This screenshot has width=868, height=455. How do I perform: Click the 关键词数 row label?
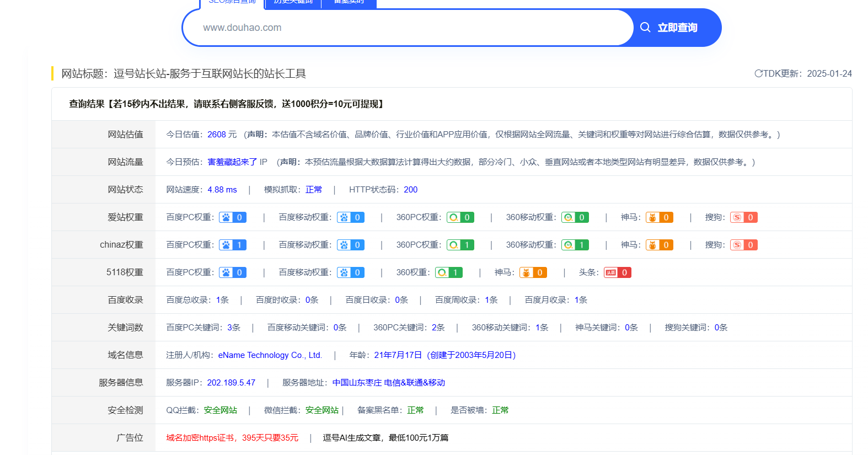125,328
